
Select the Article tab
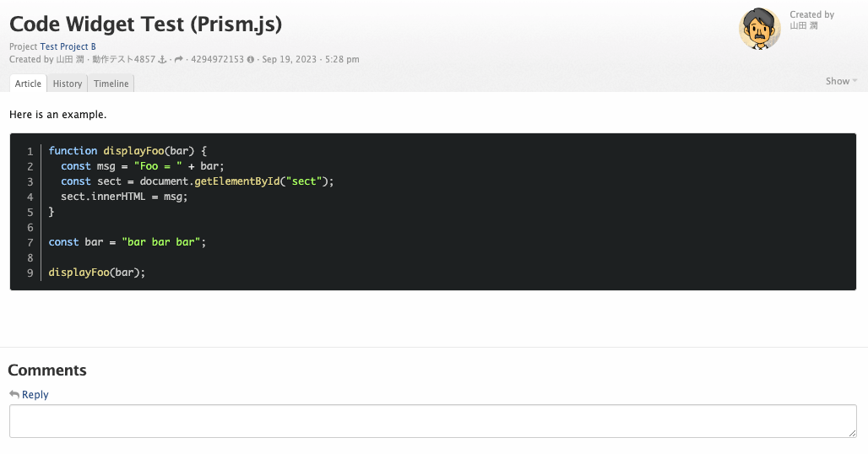28,84
